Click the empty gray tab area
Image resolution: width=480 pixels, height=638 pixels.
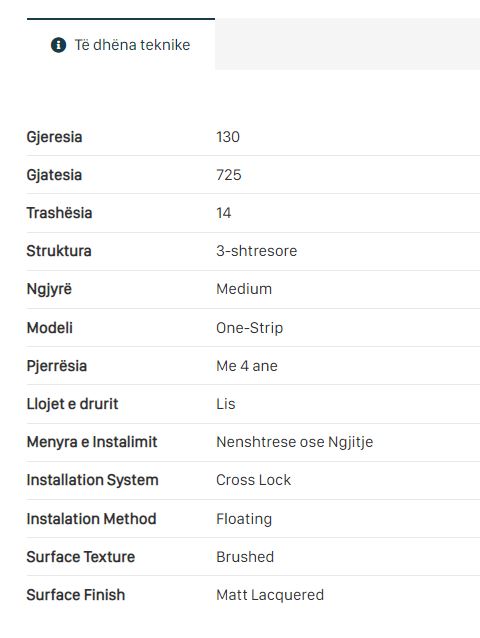(347, 44)
